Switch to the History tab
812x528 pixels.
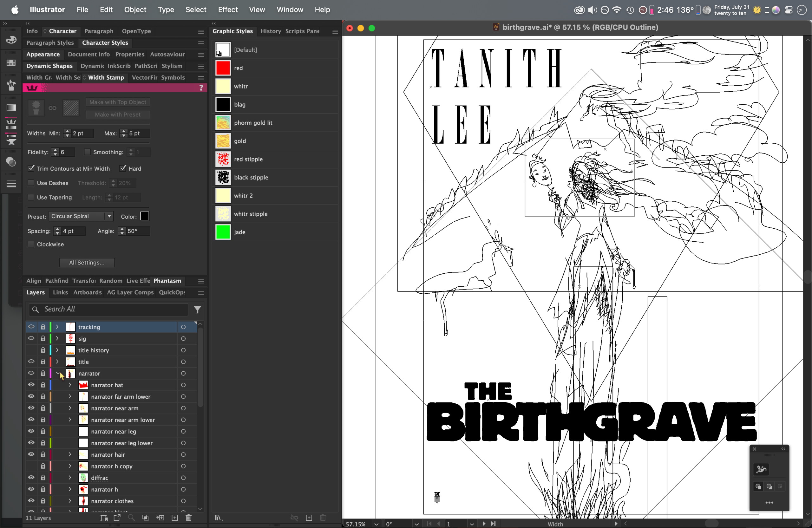click(x=271, y=31)
